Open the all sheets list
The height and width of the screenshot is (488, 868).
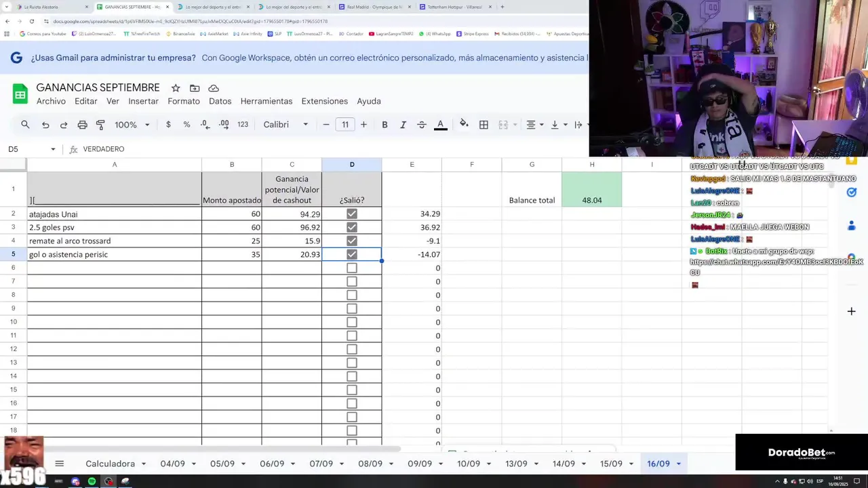(x=59, y=464)
